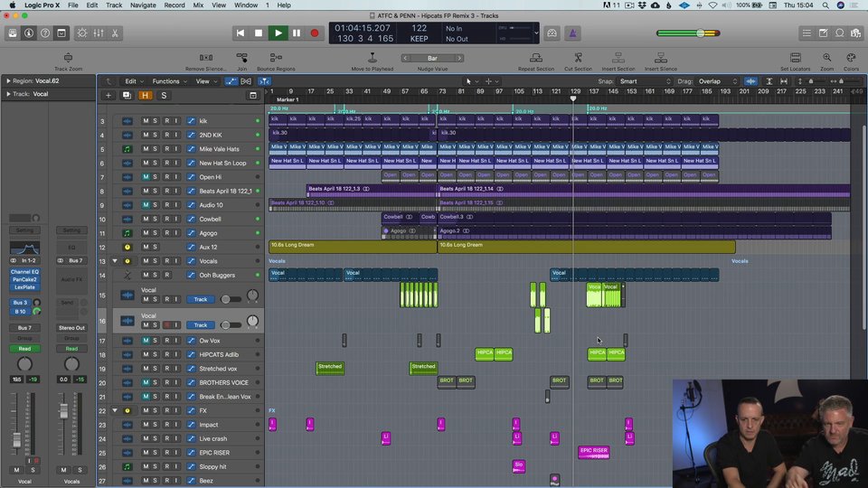Expand the Region Vocal.62 inspector
This screenshot has height=488, width=868.
[x=8, y=80]
